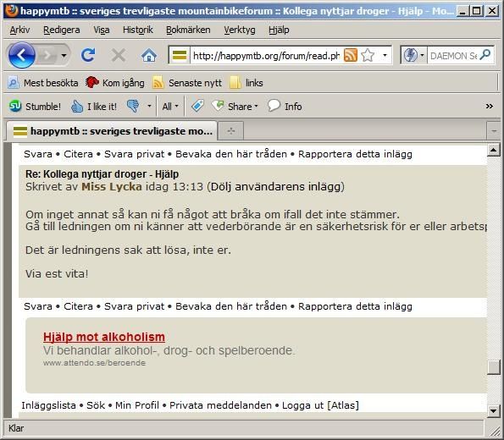Expand the All topics dropdown
Image resolution: width=504 pixels, height=440 pixels.
tap(170, 107)
